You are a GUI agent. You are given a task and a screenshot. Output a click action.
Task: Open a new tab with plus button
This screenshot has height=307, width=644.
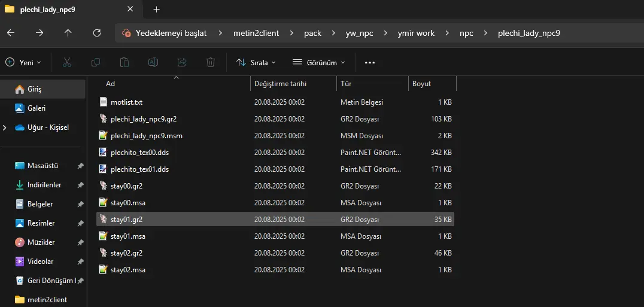[156, 10]
